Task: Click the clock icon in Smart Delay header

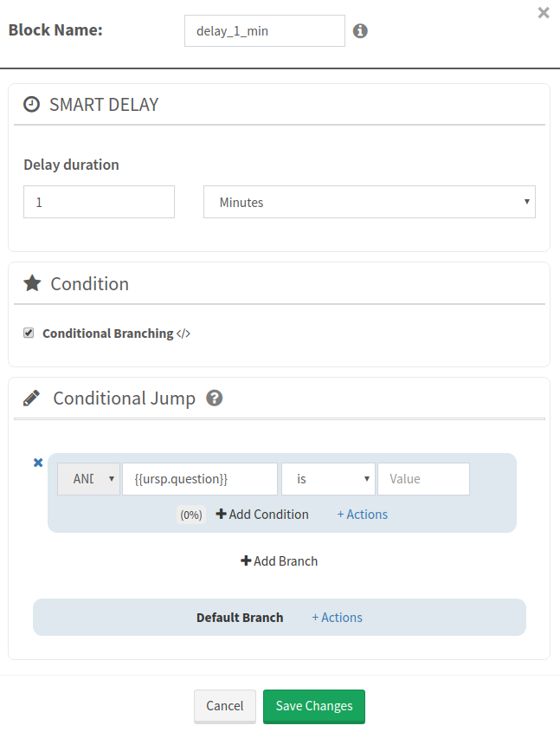Action: [32, 105]
